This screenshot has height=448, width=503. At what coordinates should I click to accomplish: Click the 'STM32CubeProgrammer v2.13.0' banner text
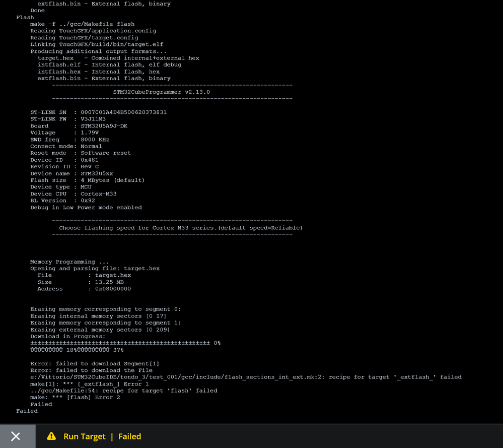[x=161, y=92]
